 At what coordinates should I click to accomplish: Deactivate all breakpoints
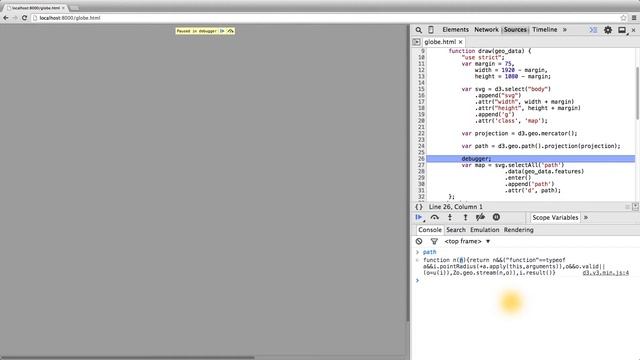[480, 217]
